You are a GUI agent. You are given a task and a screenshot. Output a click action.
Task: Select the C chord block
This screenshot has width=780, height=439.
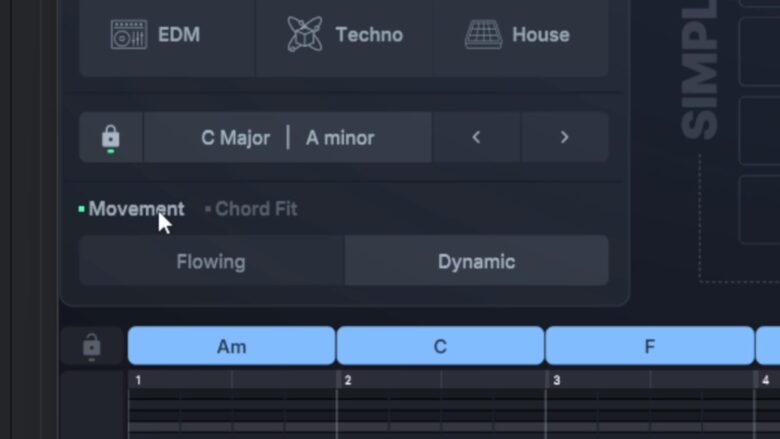pos(440,347)
